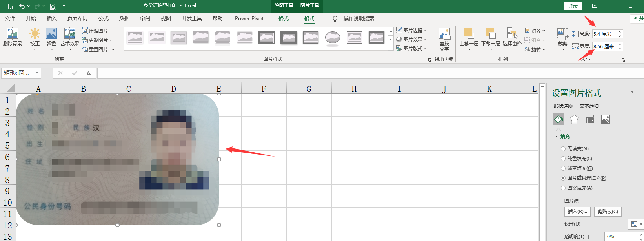Open Selection Pane (选择窗格)

(512, 37)
